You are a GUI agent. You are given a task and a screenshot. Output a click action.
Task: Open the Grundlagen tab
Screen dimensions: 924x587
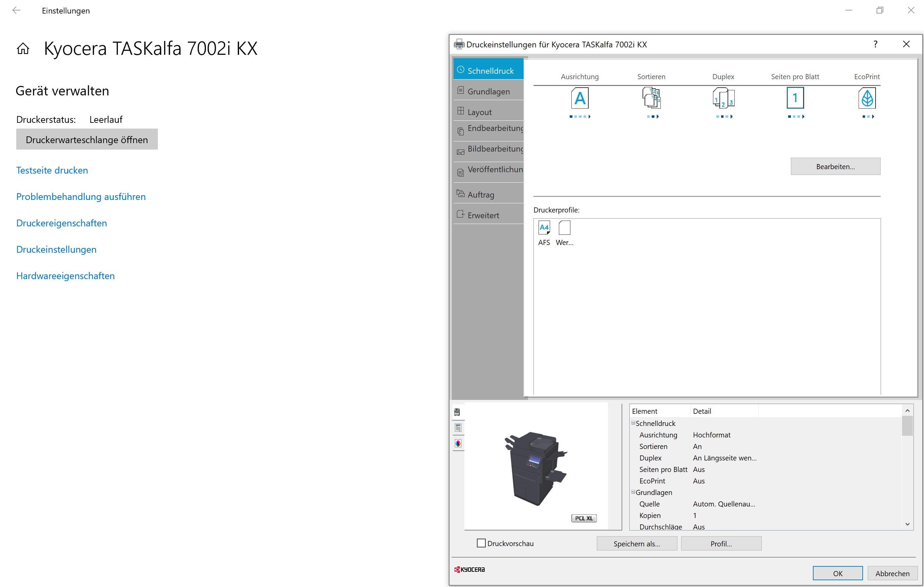pyautogui.click(x=488, y=91)
